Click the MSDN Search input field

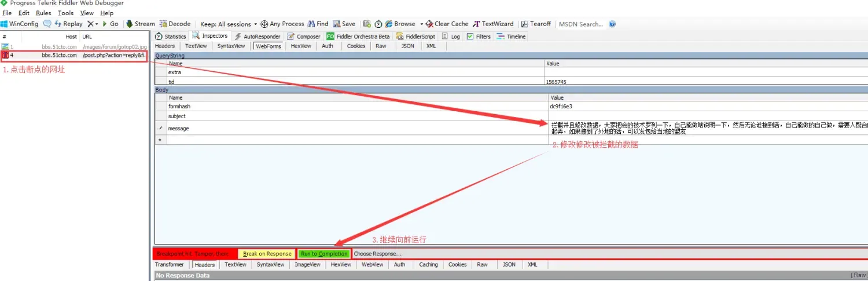[580, 24]
